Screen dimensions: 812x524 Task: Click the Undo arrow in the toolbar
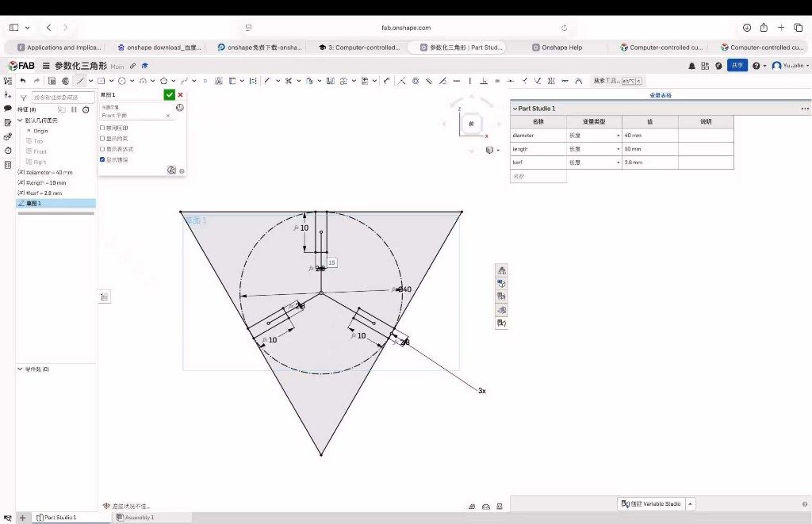click(23, 81)
